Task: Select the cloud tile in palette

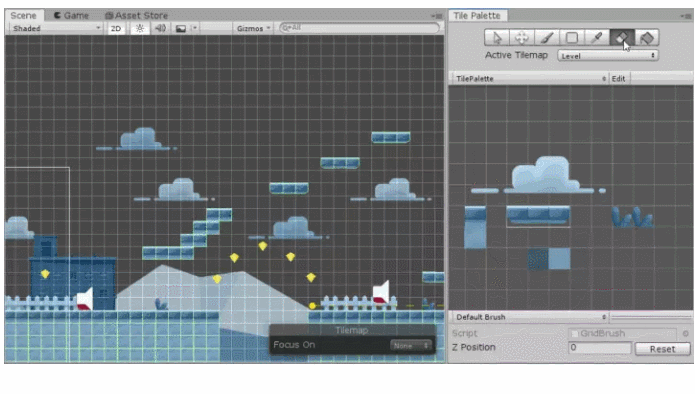Action: (538, 176)
